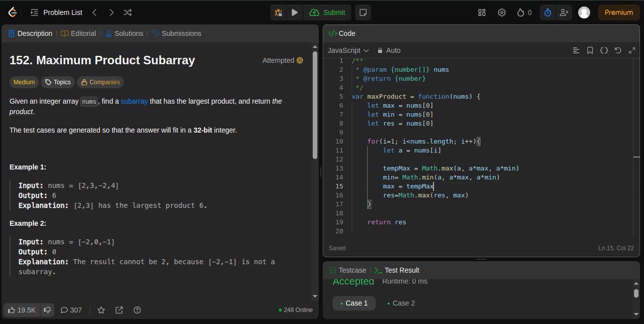Switch to the Description tab

pos(30,33)
